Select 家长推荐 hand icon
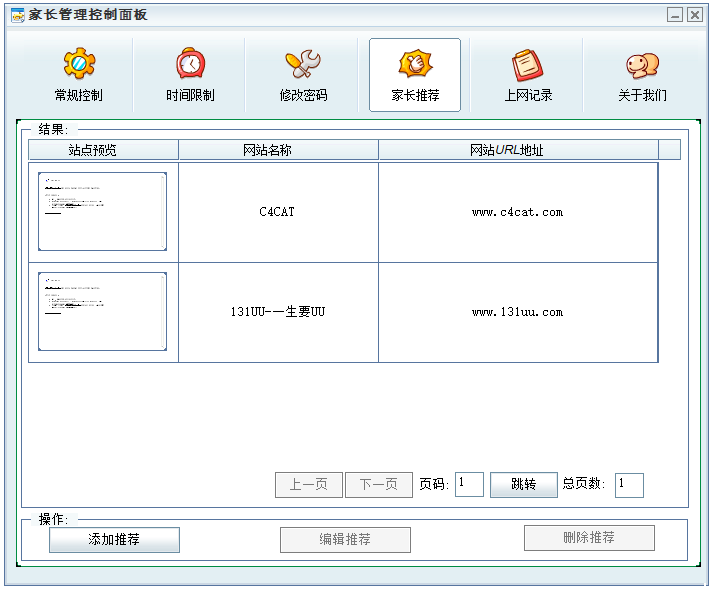This screenshot has height=590, width=713. tap(414, 65)
